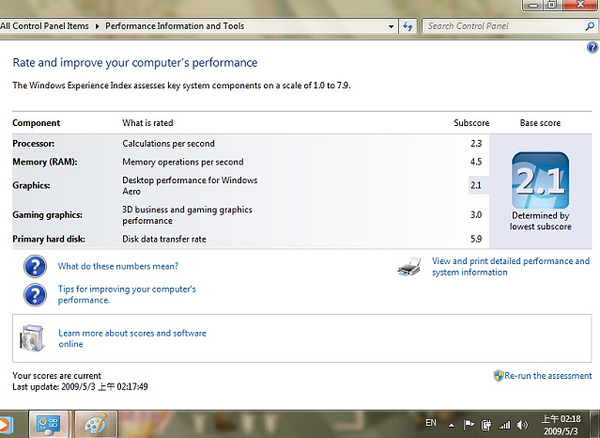Click the Gaming graphics subscore 3.0
This screenshot has width=600, height=438.
[x=476, y=215]
